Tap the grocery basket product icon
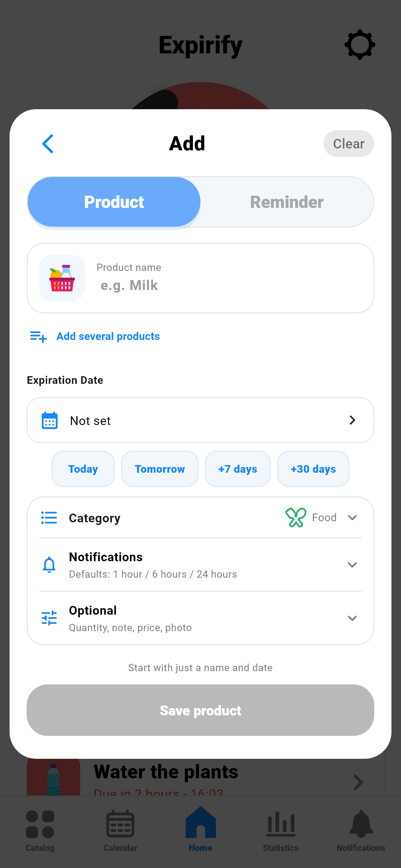 point(62,278)
